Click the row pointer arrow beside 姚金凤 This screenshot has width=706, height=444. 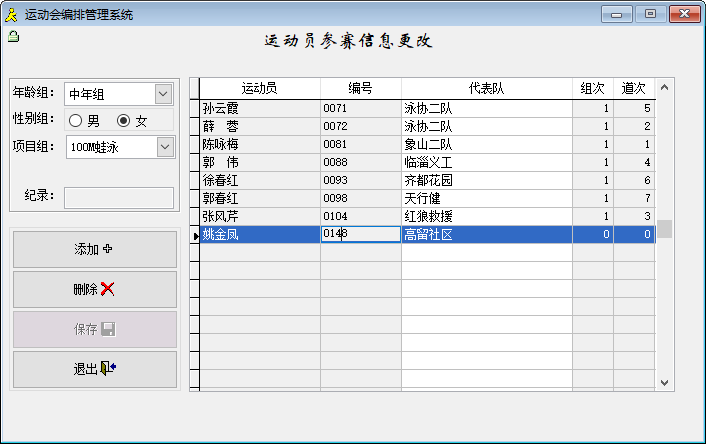coord(195,235)
